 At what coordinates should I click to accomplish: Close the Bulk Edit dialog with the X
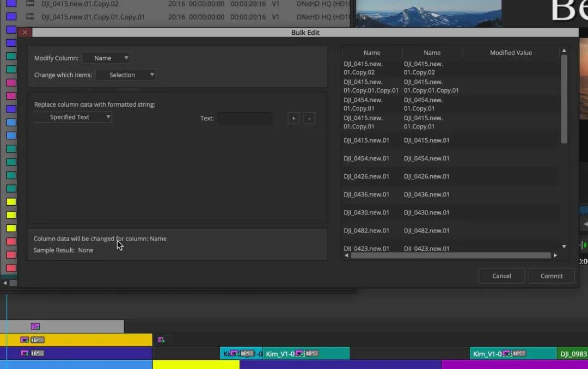24,32
